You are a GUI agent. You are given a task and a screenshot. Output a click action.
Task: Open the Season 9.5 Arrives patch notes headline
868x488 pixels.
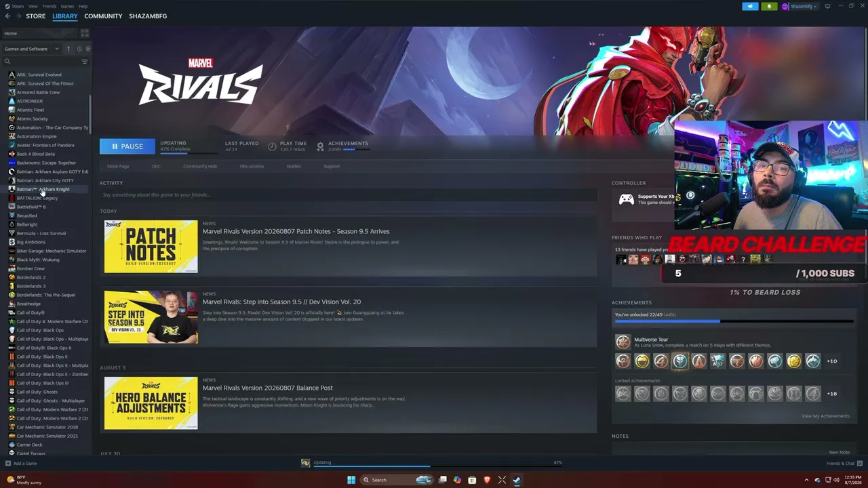(296, 232)
